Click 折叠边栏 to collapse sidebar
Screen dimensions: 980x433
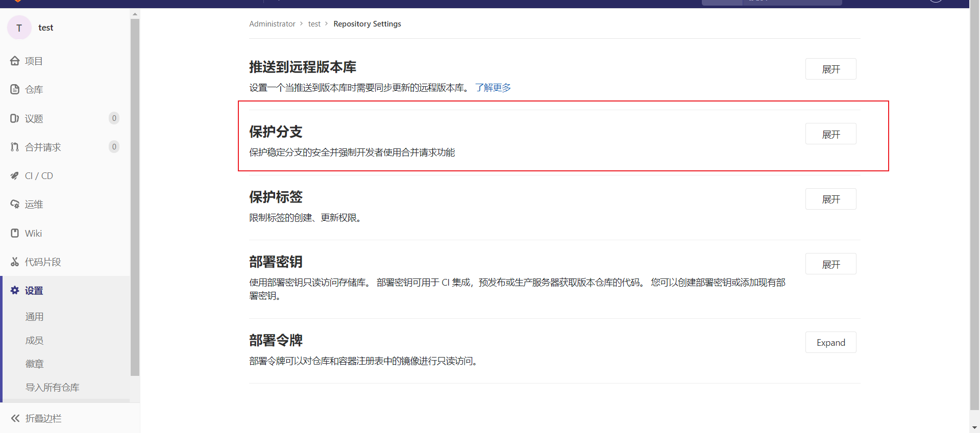(x=43, y=418)
